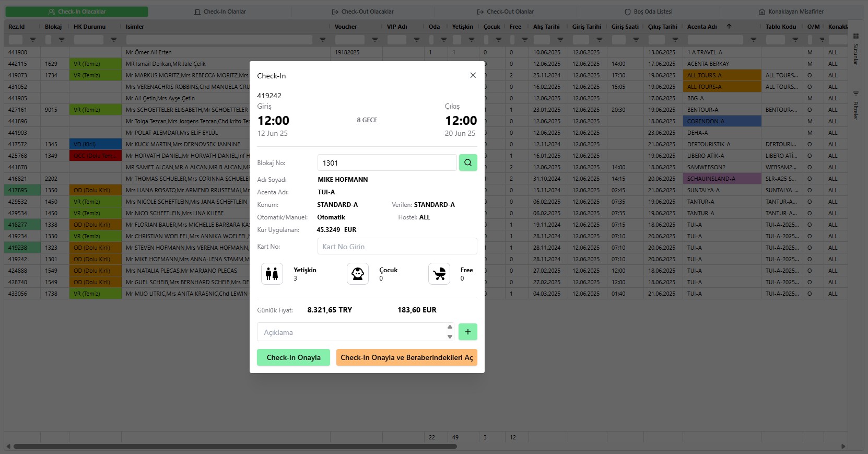
Task: Click the SUNTALYA-A agency cell
Action: 722,190
